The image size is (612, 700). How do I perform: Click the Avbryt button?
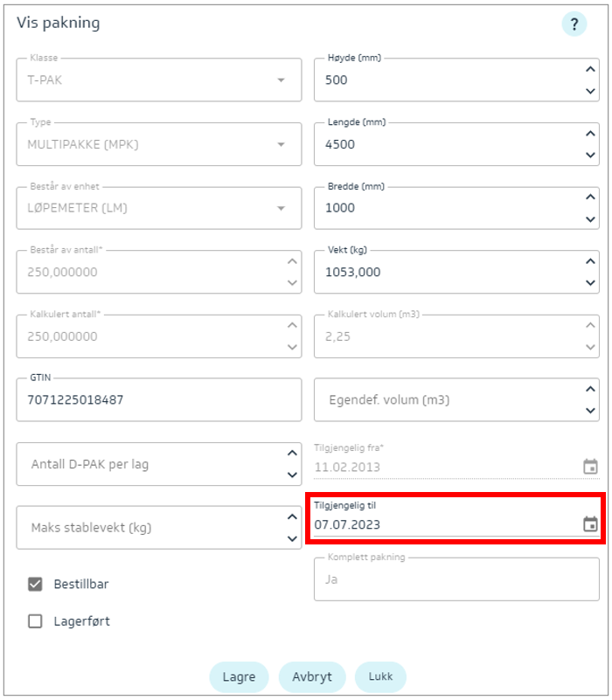pyautogui.click(x=312, y=676)
